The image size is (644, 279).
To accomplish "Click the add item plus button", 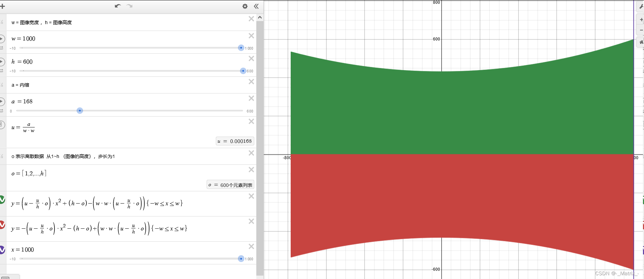I will 2,6.
